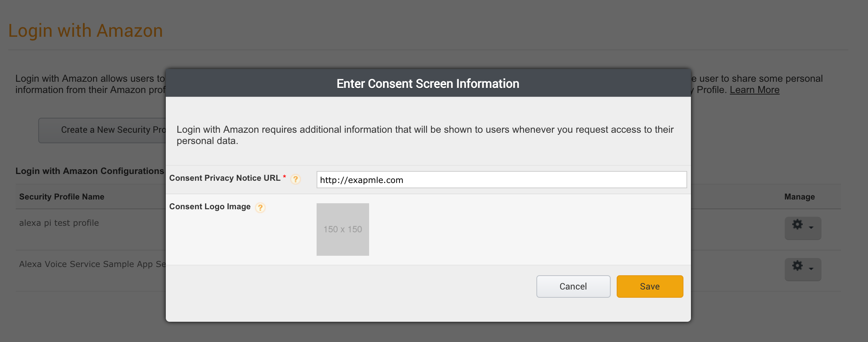Click the Save button
The height and width of the screenshot is (342, 868).
pyautogui.click(x=650, y=286)
